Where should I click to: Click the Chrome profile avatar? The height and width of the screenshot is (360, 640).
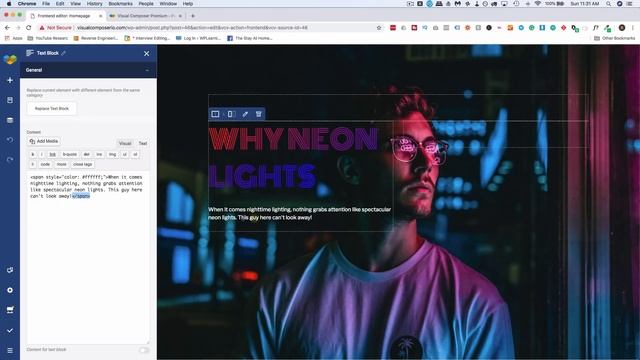(622, 28)
